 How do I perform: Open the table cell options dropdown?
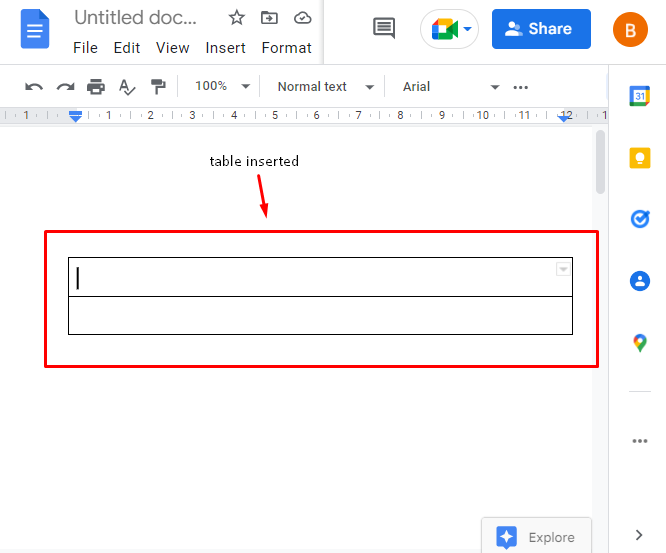pyautogui.click(x=563, y=269)
